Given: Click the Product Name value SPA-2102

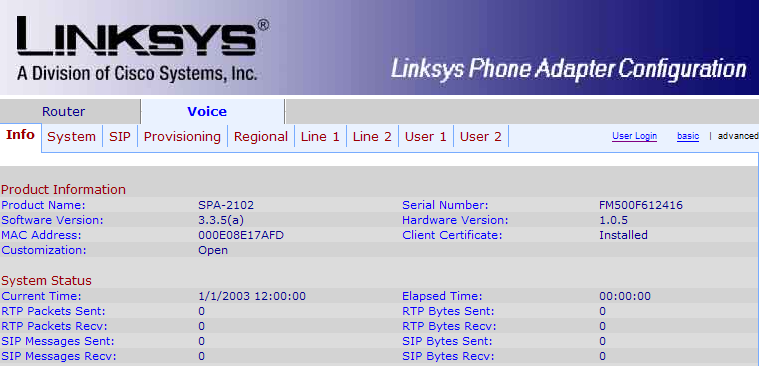Looking at the screenshot, I should [x=226, y=205].
